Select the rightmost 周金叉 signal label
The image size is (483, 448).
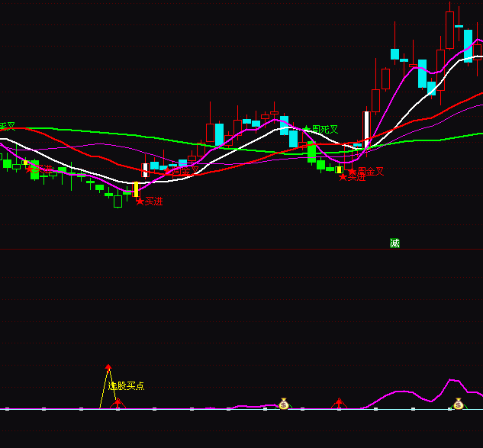coord(371,172)
